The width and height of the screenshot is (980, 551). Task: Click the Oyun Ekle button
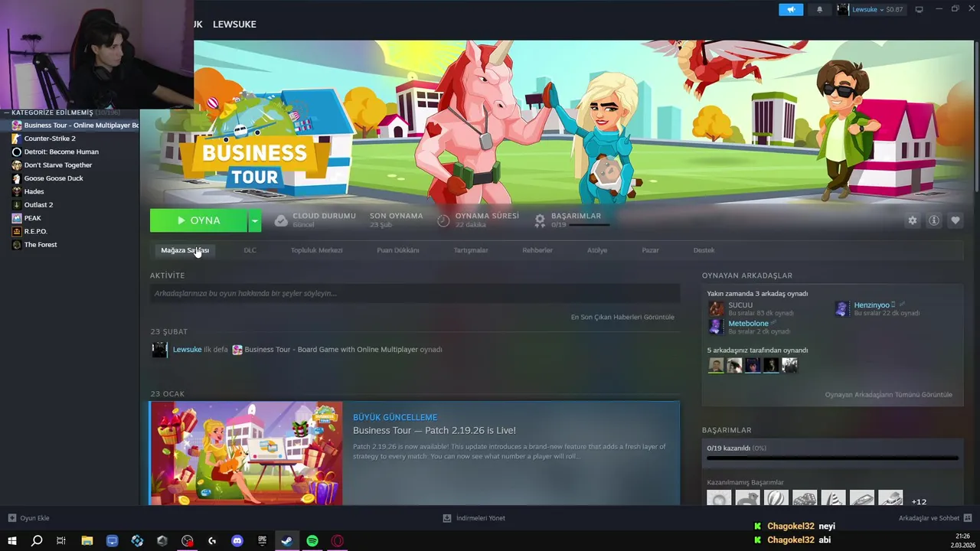(28, 518)
